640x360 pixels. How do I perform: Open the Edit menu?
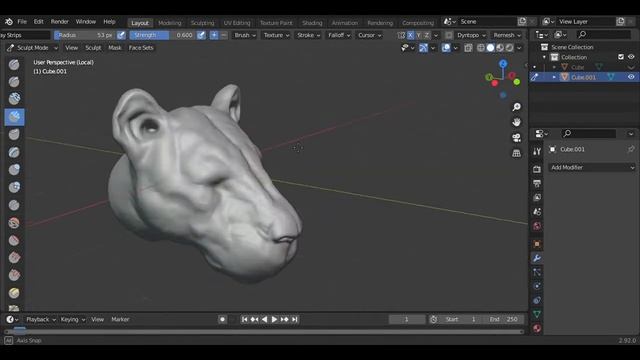pyautogui.click(x=39, y=22)
